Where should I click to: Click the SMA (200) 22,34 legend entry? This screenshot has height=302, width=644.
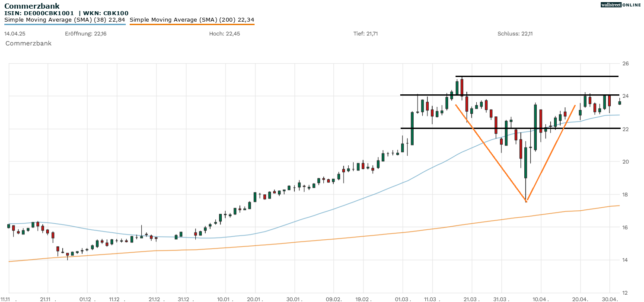[x=192, y=19]
